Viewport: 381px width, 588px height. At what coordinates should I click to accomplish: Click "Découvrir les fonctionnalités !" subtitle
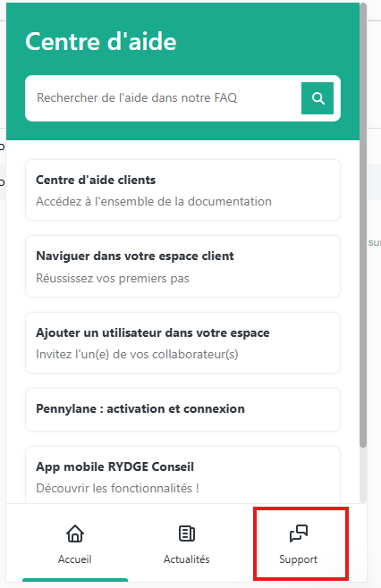[x=117, y=488]
